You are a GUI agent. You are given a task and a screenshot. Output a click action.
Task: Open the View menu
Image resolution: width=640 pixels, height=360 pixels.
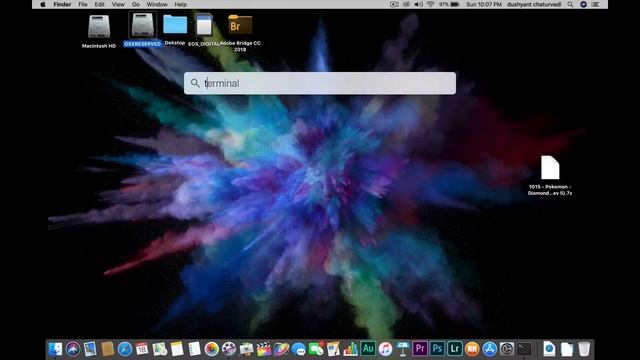[x=118, y=4]
